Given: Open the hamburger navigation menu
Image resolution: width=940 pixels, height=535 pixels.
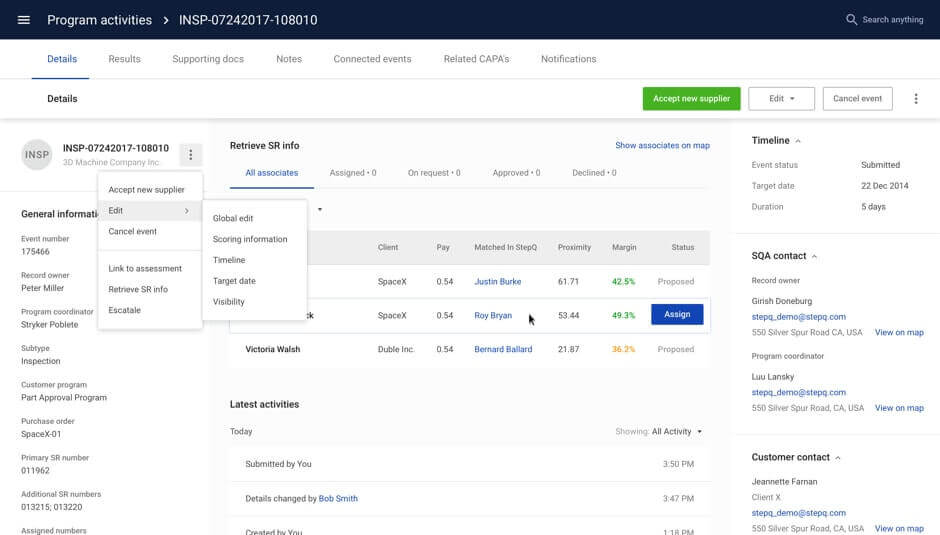Looking at the screenshot, I should tap(24, 20).
